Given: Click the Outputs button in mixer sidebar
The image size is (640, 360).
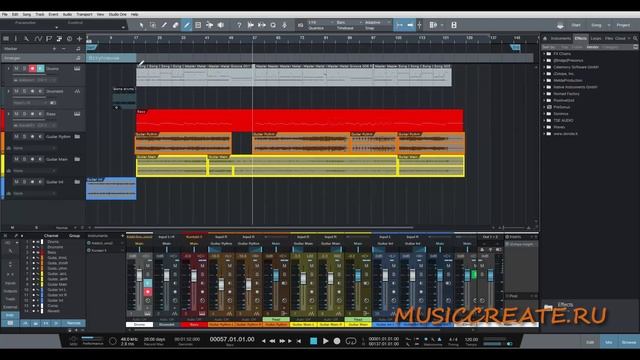Looking at the screenshot, I should (x=10, y=291).
